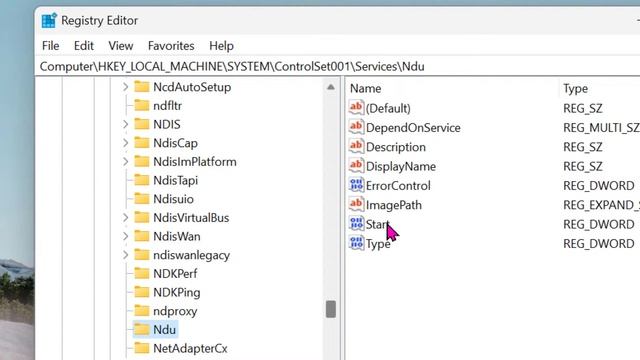Open the View menu
The height and width of the screenshot is (360, 640).
[121, 46]
